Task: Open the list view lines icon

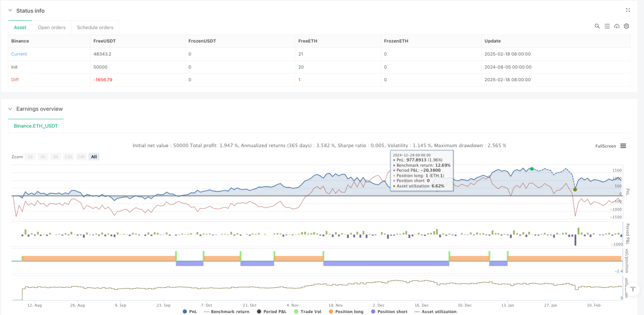Action: click(607, 26)
